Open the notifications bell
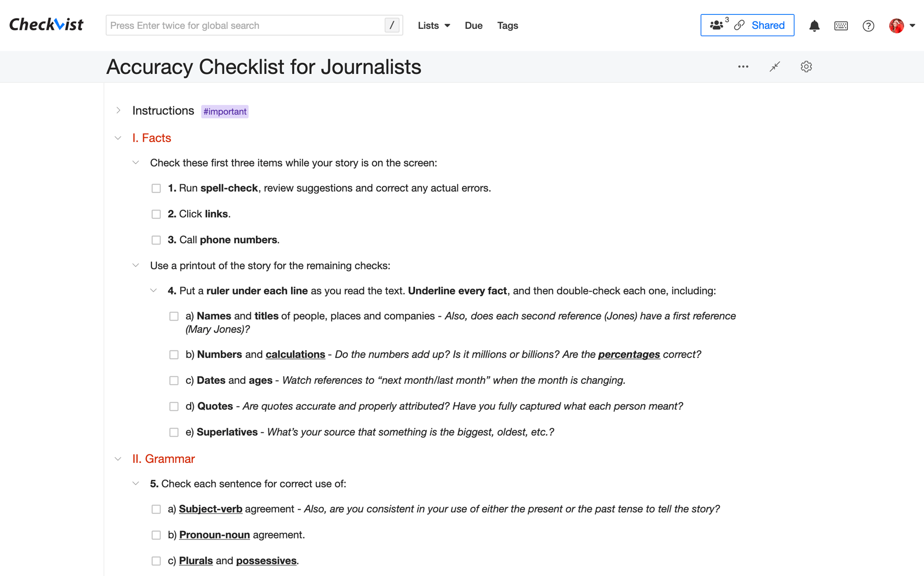924x576 pixels. pos(814,26)
